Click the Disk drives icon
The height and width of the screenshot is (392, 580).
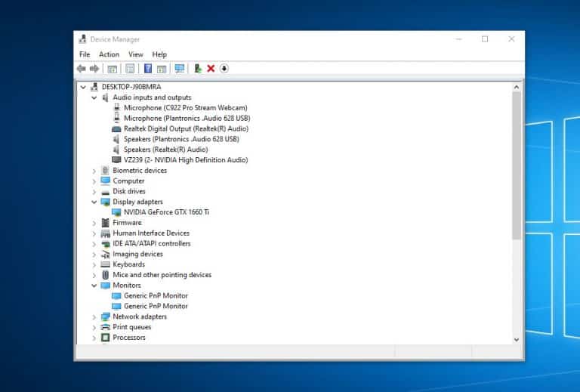(106, 192)
